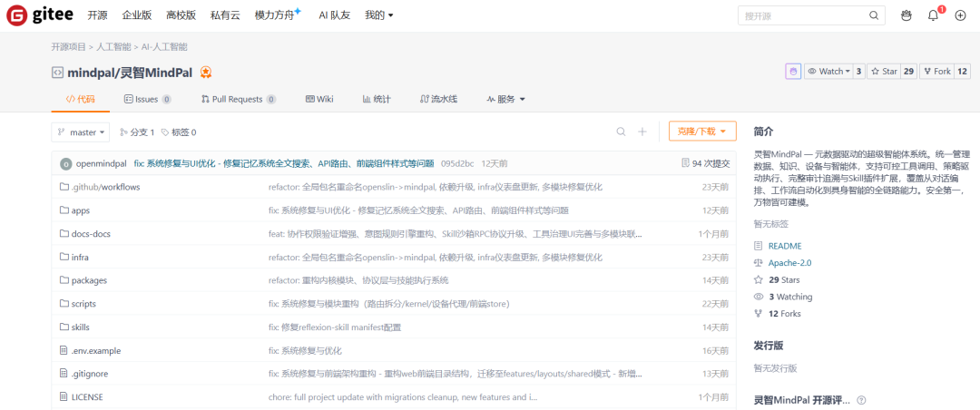980x410 pixels.
Task: Open the infra folder
Action: point(80,257)
